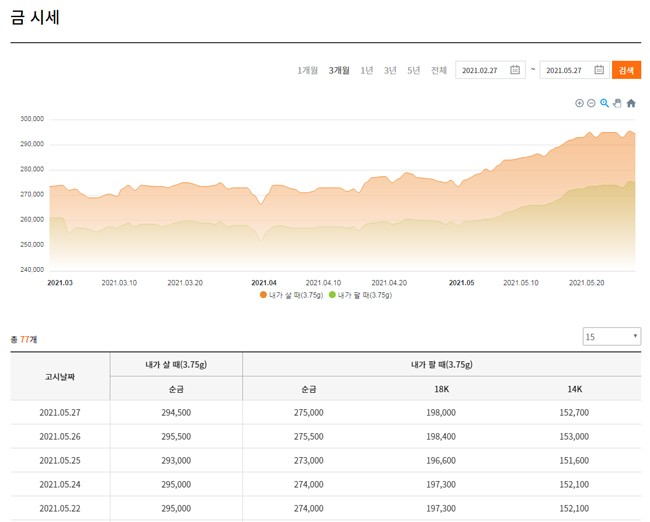This screenshot has height=522, width=650.
Task: Open the start date calendar icon
Action: click(x=515, y=70)
